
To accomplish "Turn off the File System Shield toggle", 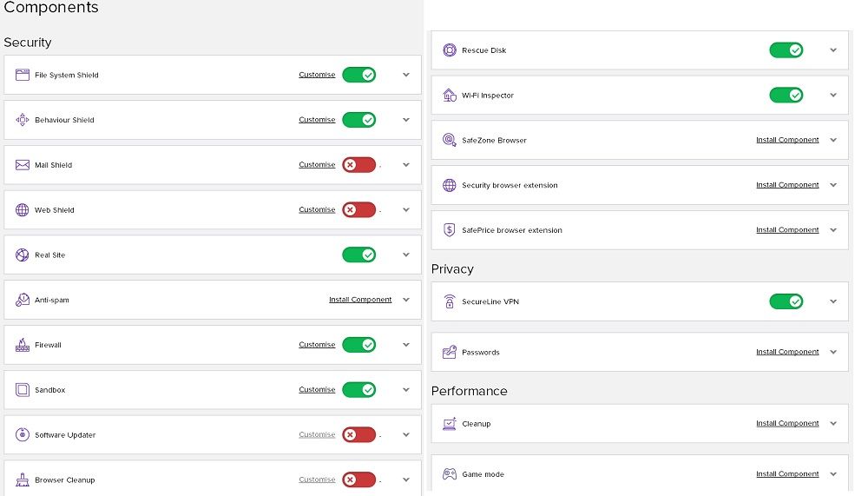I will [359, 75].
